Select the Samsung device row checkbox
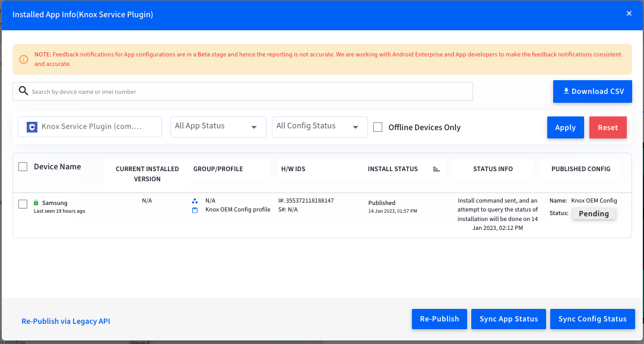Image resolution: width=644 pixels, height=344 pixels. (23, 204)
